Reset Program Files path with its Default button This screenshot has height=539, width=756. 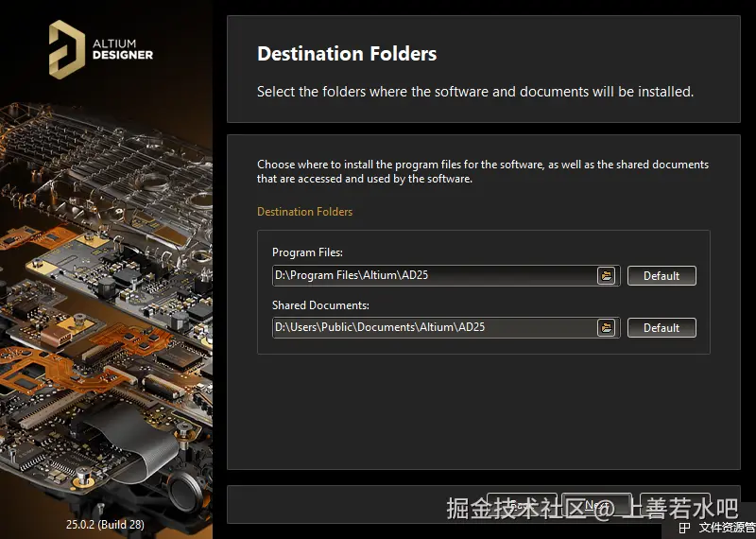click(x=661, y=275)
